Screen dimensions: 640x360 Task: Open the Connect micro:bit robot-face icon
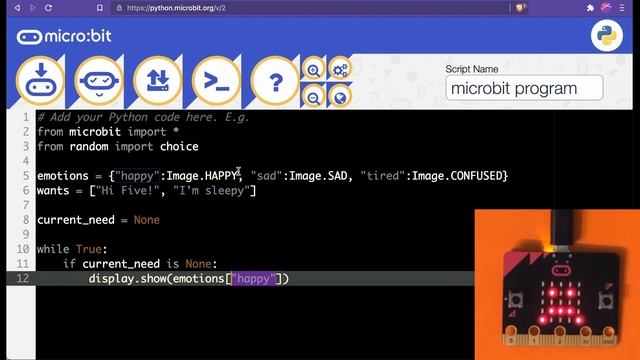tap(99, 81)
